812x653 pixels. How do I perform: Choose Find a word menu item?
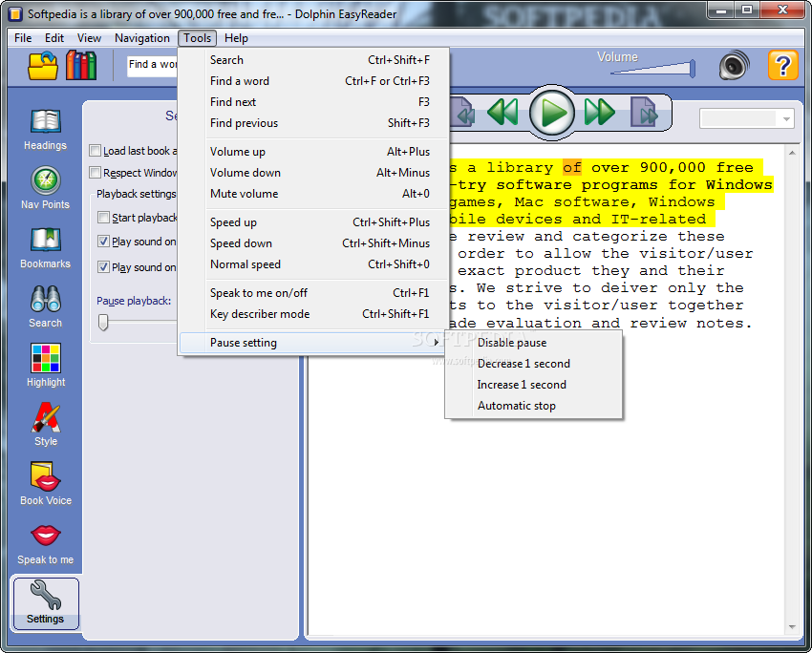[x=312, y=81]
